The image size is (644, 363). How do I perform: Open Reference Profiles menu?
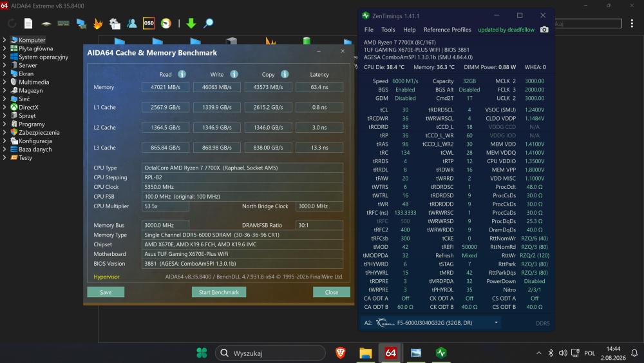(x=448, y=30)
